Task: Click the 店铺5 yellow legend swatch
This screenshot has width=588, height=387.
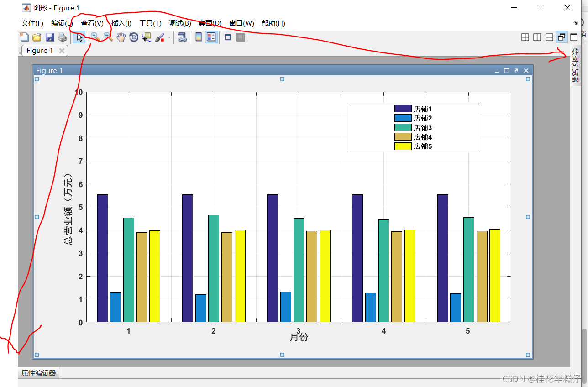Action: point(403,146)
